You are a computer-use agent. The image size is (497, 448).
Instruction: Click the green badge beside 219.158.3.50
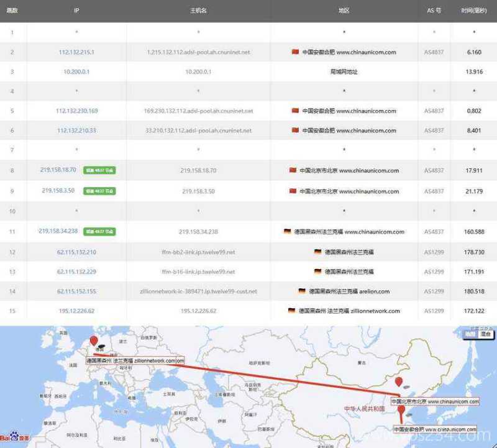pyautogui.click(x=99, y=191)
